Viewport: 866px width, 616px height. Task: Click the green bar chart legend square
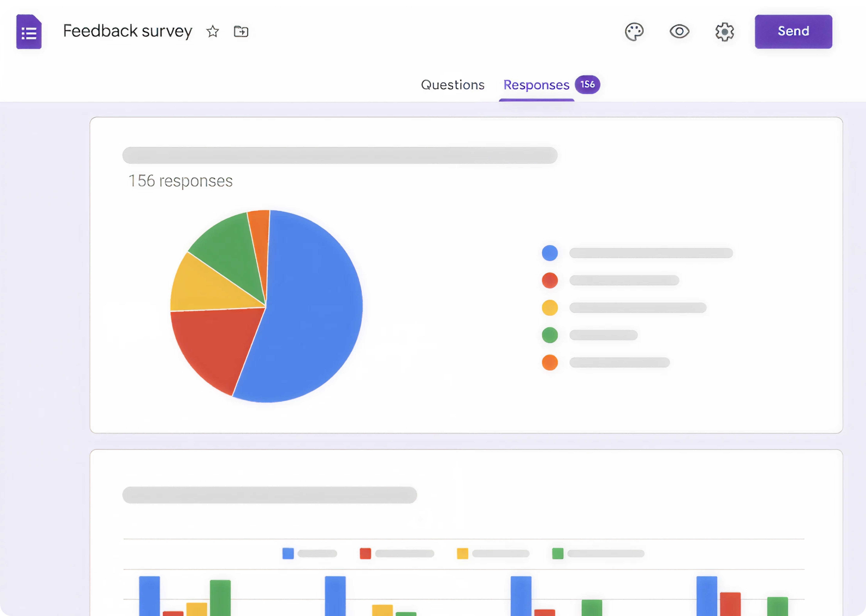tap(558, 553)
